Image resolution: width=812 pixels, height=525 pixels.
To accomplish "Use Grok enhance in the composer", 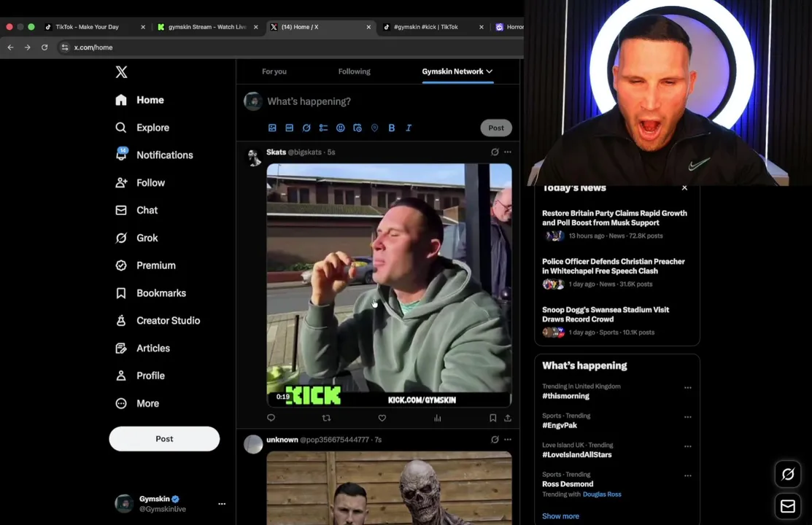I will 306,128.
